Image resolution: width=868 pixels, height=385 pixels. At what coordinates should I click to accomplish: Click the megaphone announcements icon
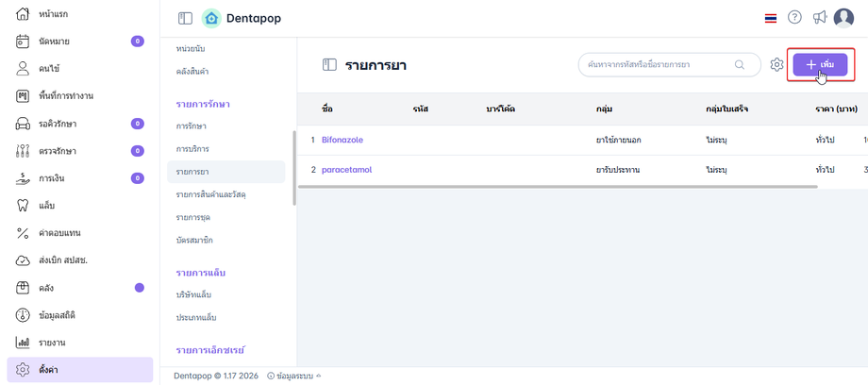[x=820, y=18]
